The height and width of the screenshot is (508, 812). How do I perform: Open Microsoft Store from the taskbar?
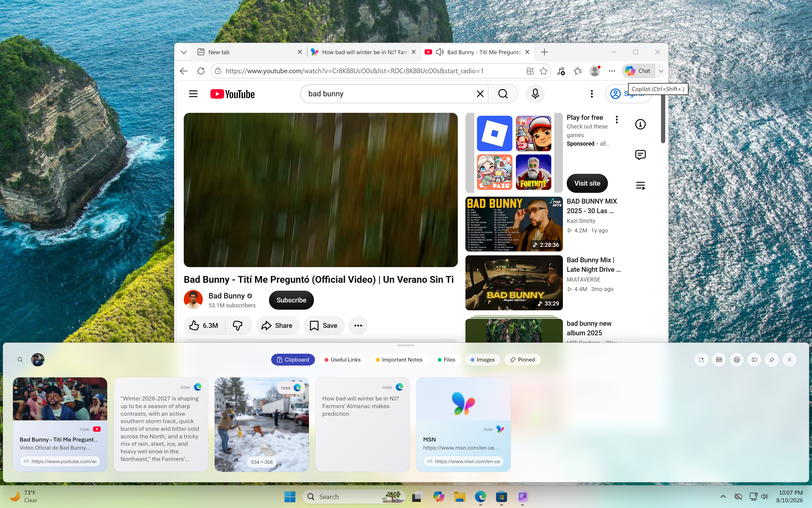point(502,497)
